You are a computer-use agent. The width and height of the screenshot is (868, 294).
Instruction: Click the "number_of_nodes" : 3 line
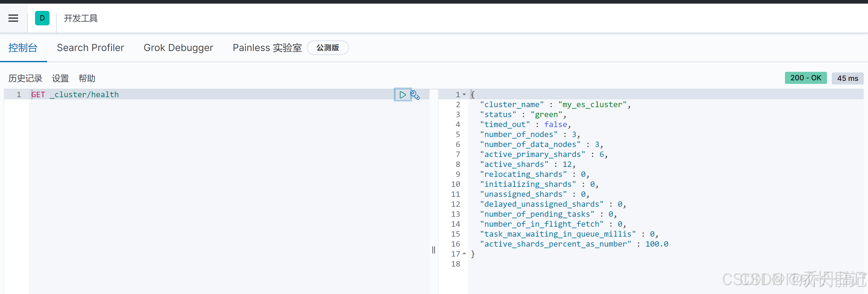530,134
